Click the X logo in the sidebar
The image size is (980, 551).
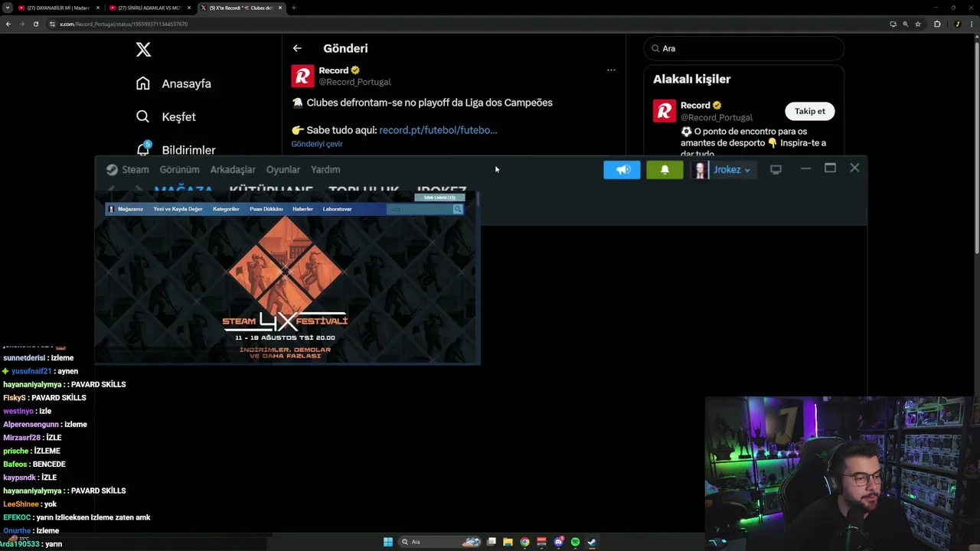(x=143, y=50)
